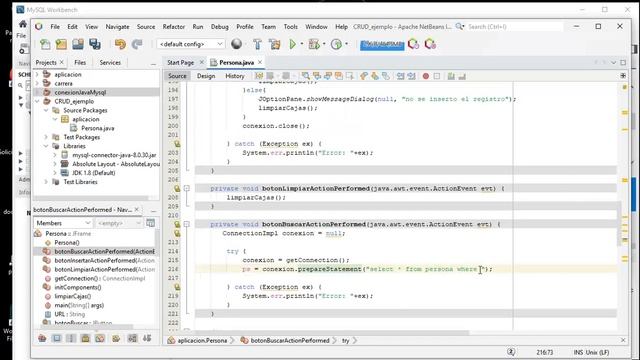Click the browser globe toolbar icon

[x=236, y=44]
